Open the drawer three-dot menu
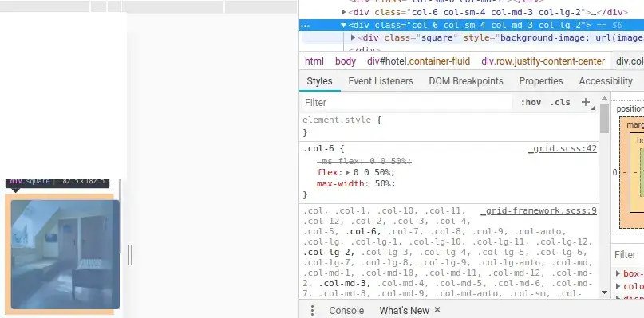644x318 pixels. pyautogui.click(x=312, y=311)
